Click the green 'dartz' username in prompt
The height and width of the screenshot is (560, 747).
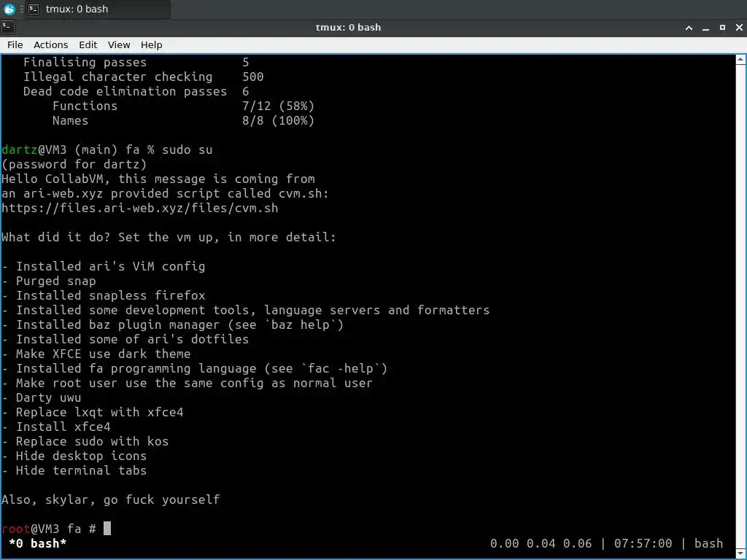tap(19, 149)
